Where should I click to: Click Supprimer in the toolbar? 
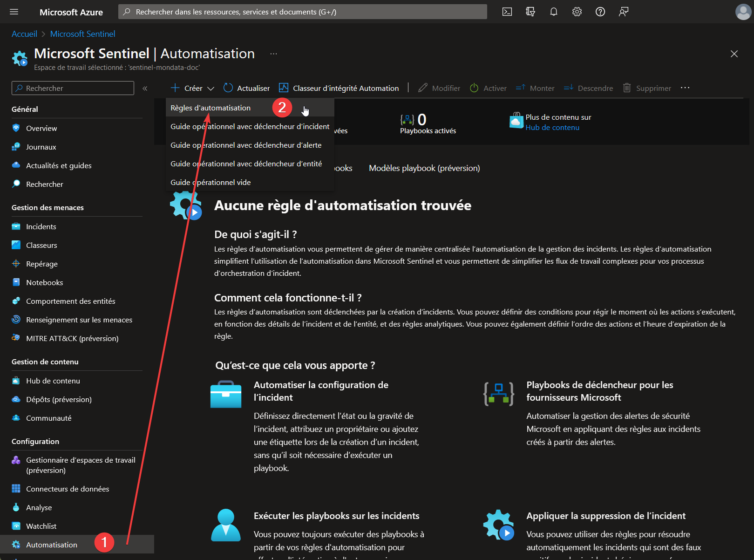click(x=647, y=88)
